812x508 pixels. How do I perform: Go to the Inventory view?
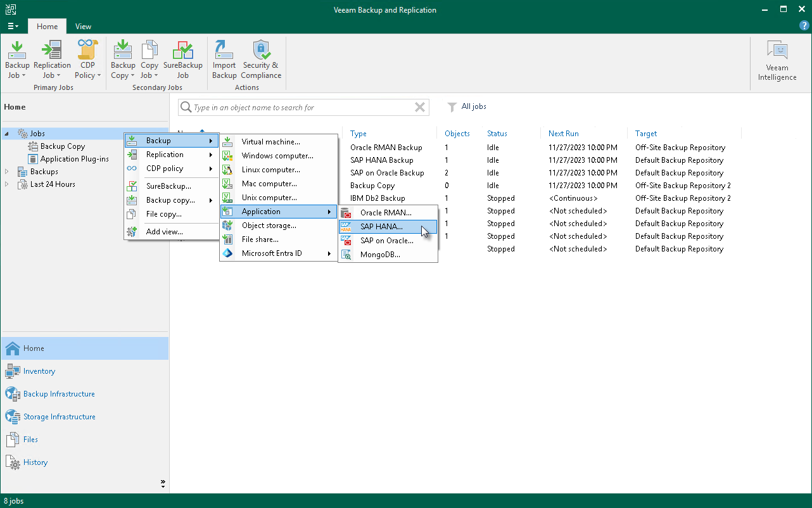pos(39,371)
